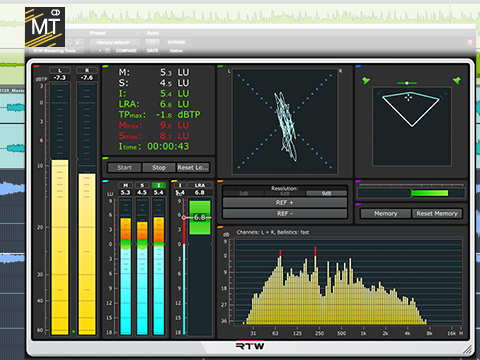Viewport: 480px width, 360px height.
Task: Click the Mmax 9.8 LU readout
Action: click(154, 125)
